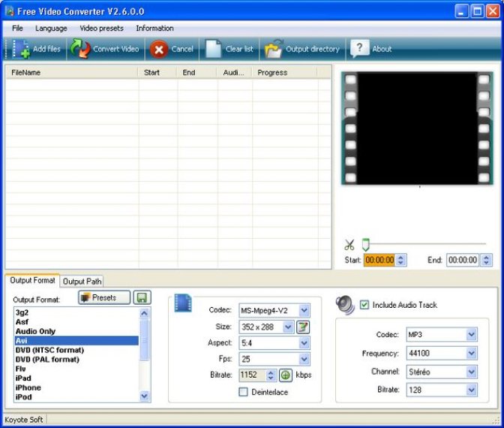Click the Add files toolbar icon
Screen dimensions: 504x428
coord(21,49)
